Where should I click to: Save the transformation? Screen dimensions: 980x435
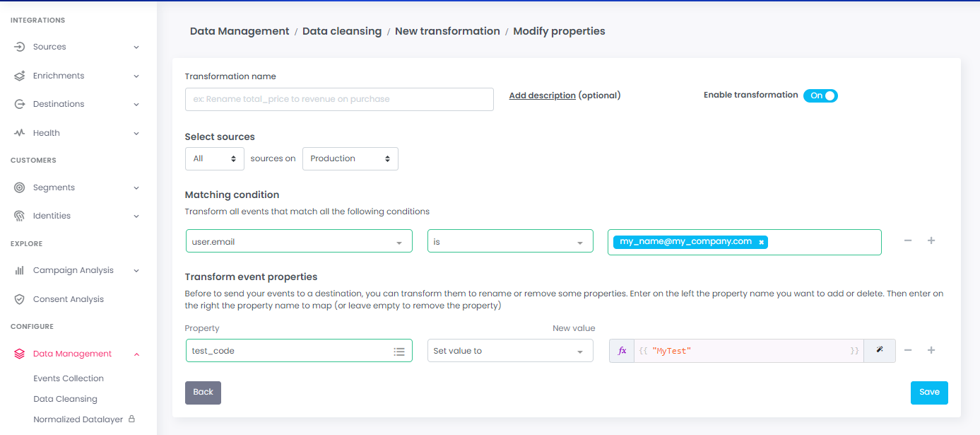pos(929,393)
